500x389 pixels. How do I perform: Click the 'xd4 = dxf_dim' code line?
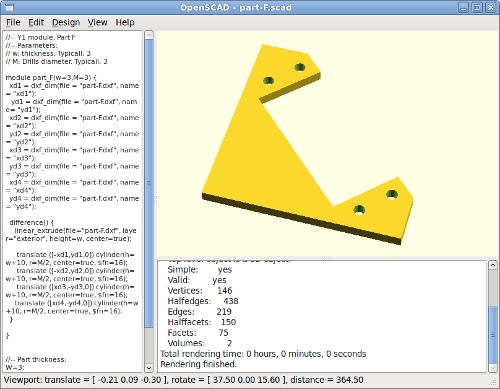tap(72, 186)
